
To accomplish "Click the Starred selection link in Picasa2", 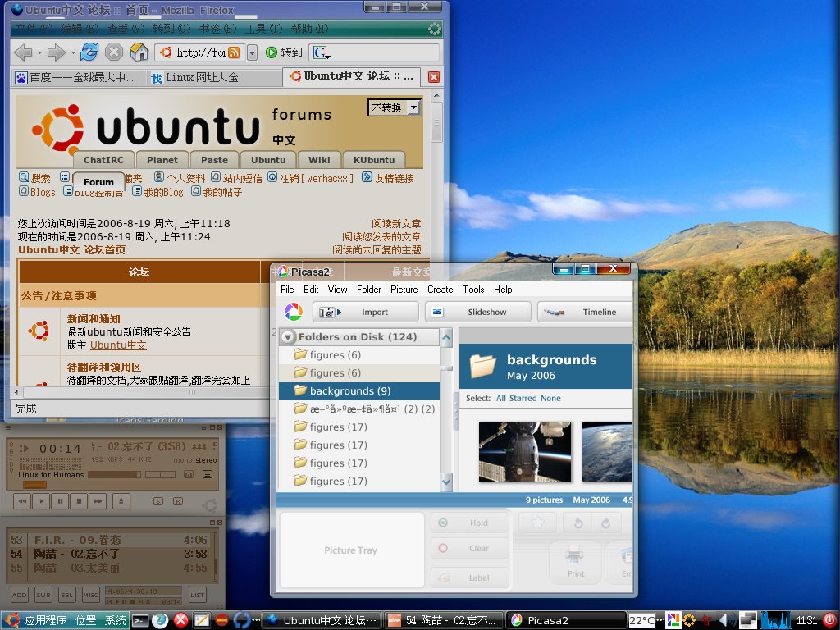I will pyautogui.click(x=523, y=398).
